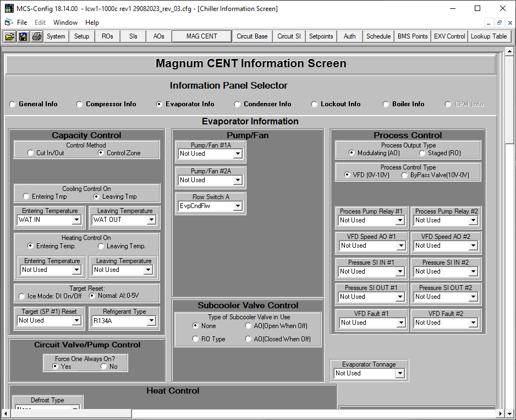Click the Save disk icon
This screenshot has width=516, height=420.
coord(23,36)
